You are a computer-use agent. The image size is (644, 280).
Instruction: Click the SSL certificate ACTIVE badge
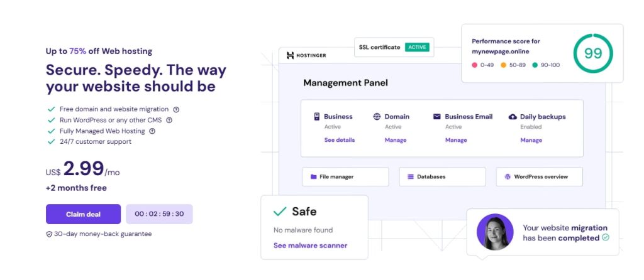(416, 47)
